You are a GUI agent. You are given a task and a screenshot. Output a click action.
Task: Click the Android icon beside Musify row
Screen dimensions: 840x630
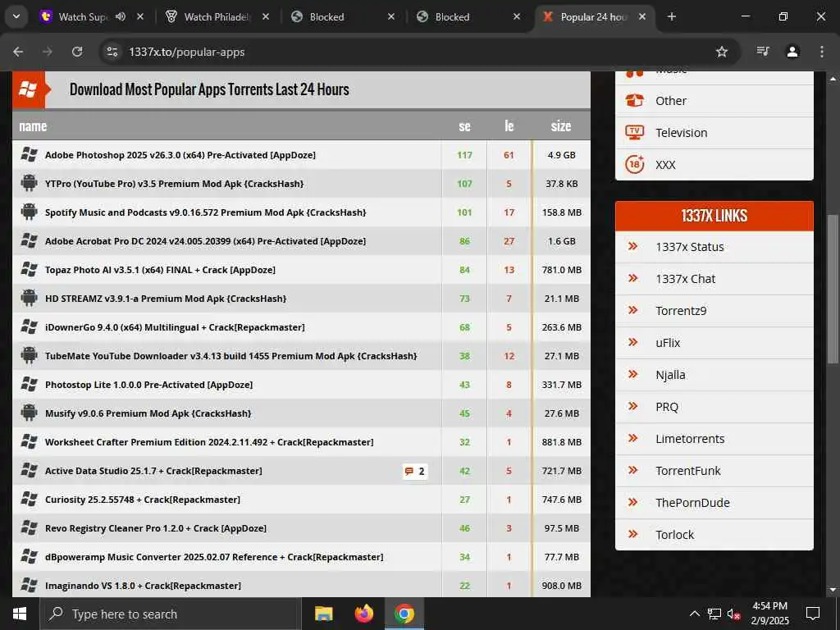click(x=29, y=413)
